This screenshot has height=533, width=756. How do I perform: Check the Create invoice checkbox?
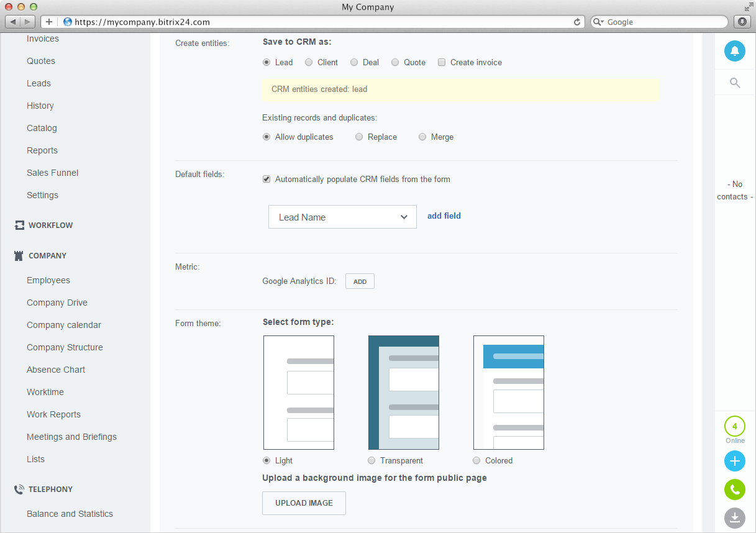click(442, 62)
